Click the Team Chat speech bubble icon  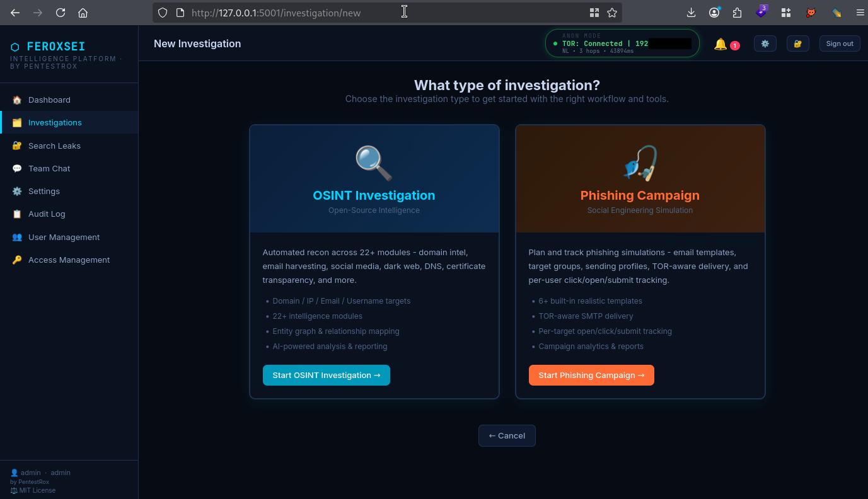17,168
